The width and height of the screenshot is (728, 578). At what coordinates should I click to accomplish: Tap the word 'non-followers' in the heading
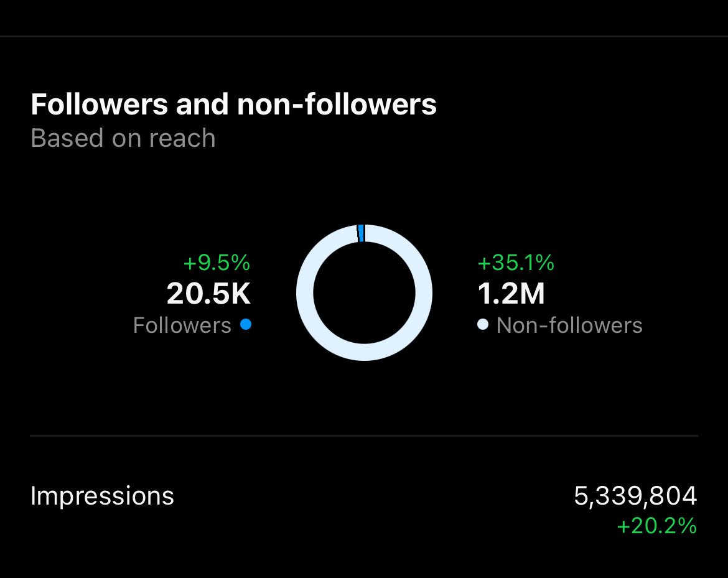pos(337,105)
